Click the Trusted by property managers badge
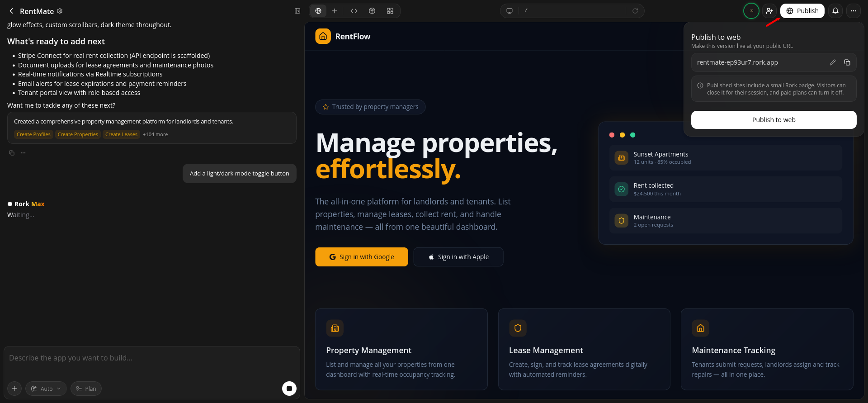Image resolution: width=868 pixels, height=403 pixels. click(370, 107)
